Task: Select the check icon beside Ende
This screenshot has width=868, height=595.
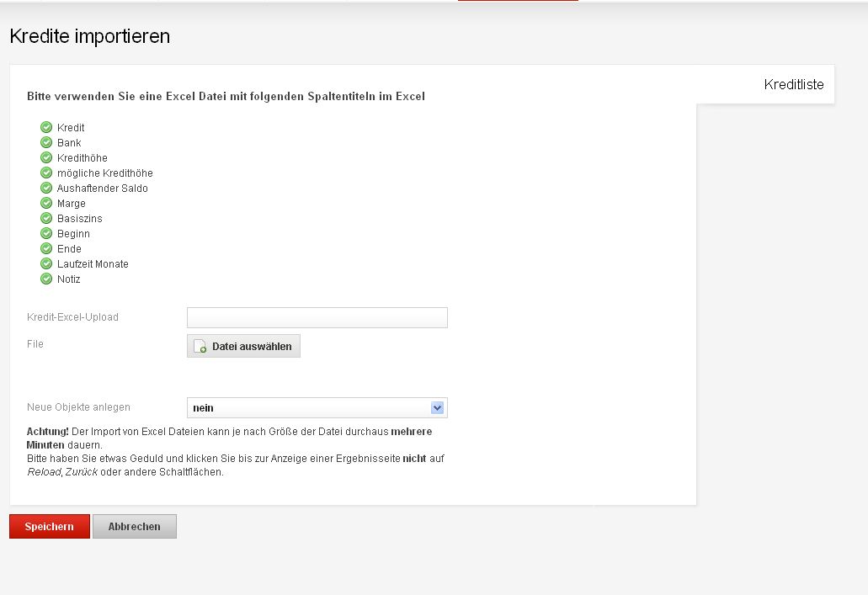Action: pyautogui.click(x=46, y=248)
